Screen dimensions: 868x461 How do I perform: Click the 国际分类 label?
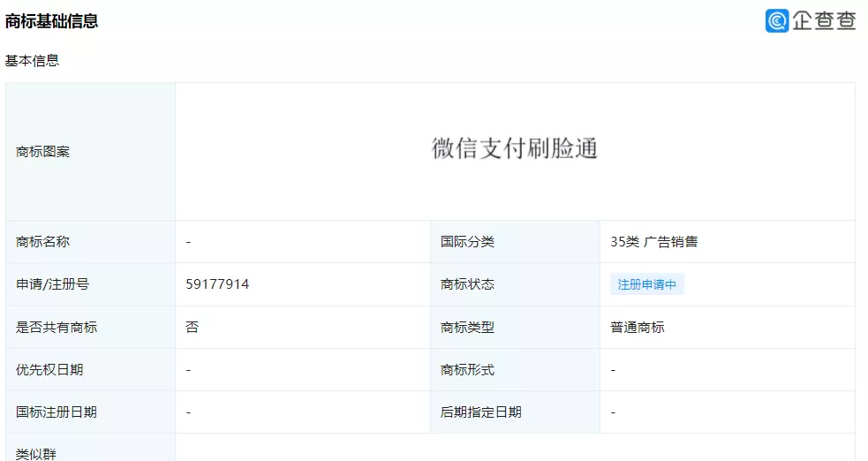coord(467,242)
